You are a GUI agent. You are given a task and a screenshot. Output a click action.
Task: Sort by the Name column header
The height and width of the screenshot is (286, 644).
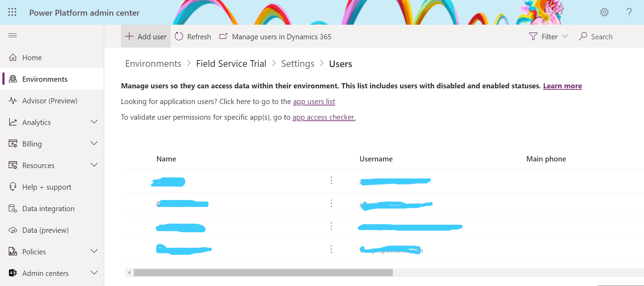pyautogui.click(x=166, y=159)
